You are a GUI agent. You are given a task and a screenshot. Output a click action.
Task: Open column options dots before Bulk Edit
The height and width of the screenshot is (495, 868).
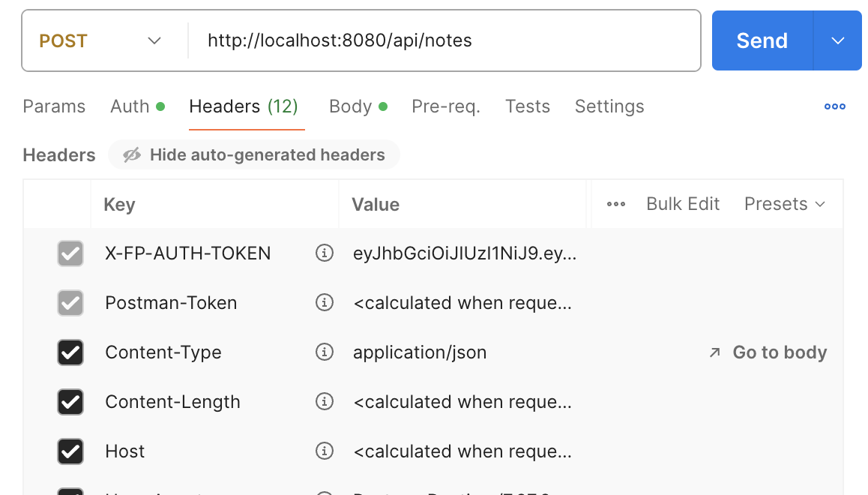(616, 204)
